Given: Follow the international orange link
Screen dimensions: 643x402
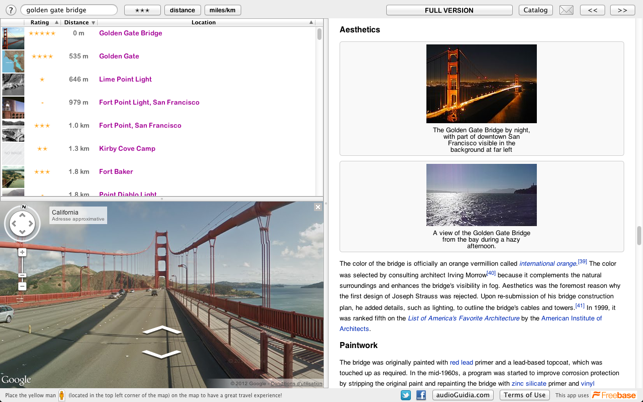Looking at the screenshot, I should pos(548,264).
